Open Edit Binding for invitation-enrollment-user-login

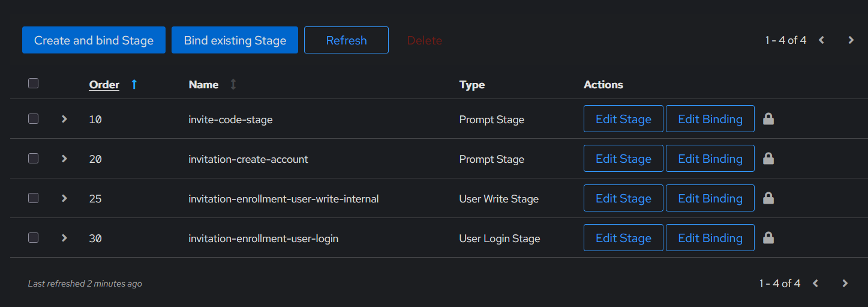710,238
